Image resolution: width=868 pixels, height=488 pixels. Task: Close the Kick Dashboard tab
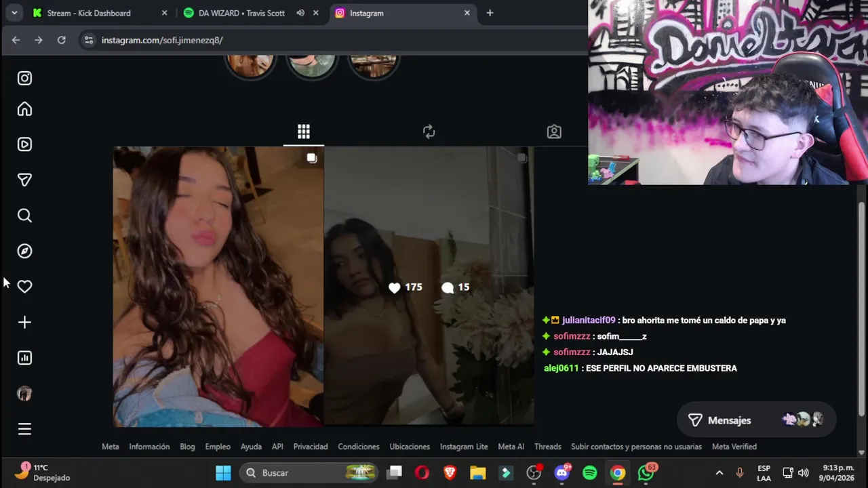click(164, 13)
